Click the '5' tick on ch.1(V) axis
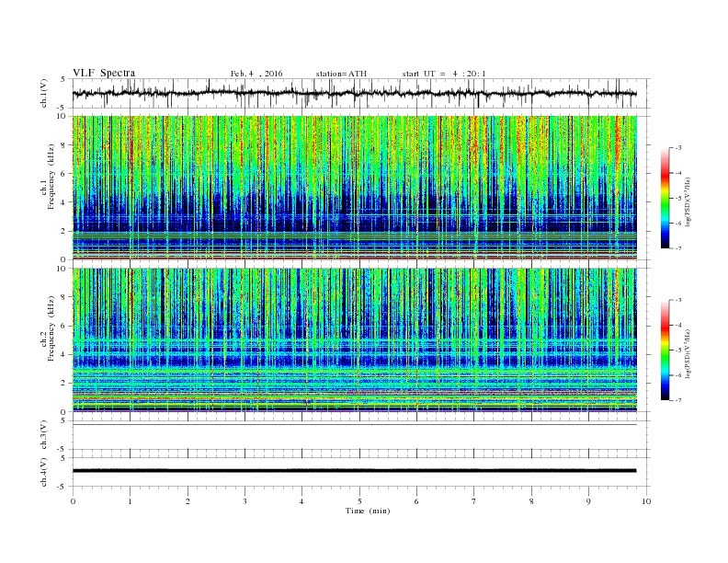The height and width of the screenshot is (563, 728). [x=63, y=79]
